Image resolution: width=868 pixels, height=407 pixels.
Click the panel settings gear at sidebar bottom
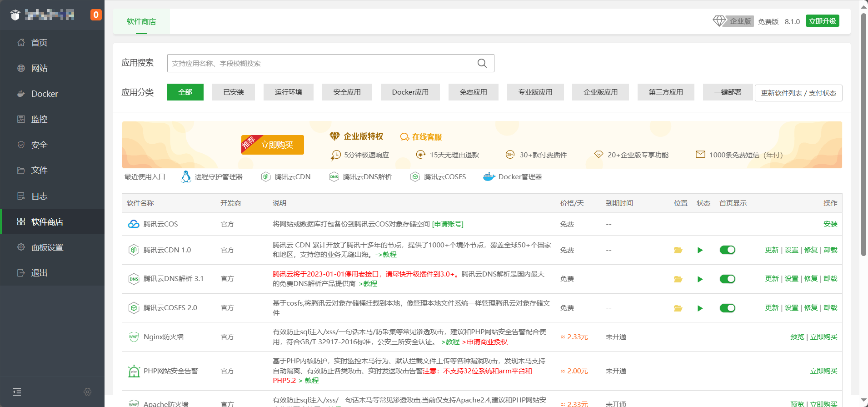[88, 392]
